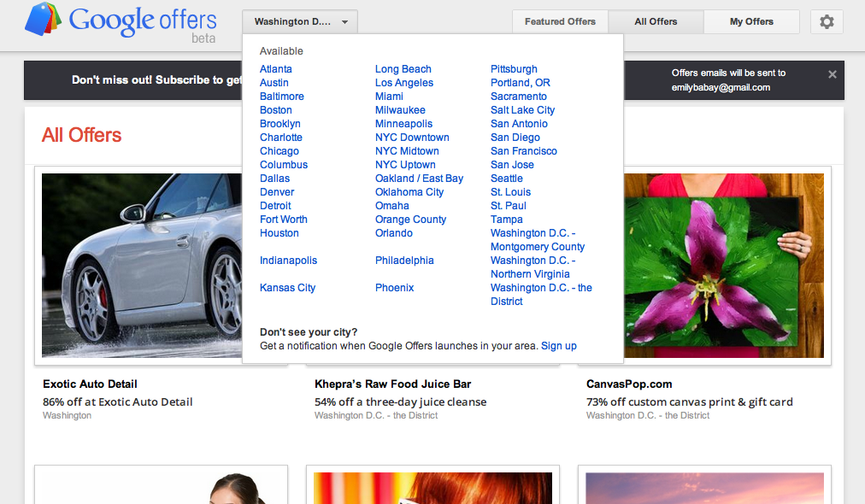Choose Washington D.C. - Northern Virginia
This screenshot has width=865, height=504.
point(533,267)
